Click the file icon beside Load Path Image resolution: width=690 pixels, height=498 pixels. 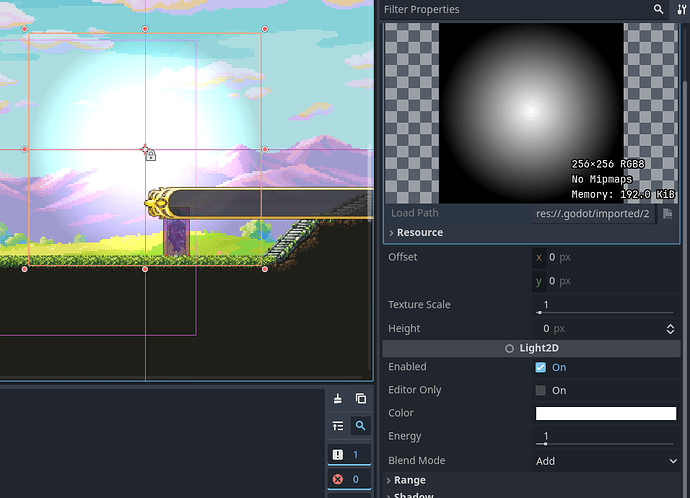(x=667, y=214)
